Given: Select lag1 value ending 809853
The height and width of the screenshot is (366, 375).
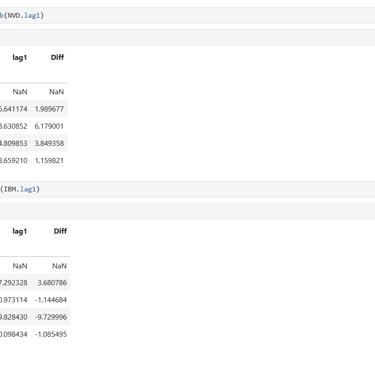Looking at the screenshot, I should coord(14,143).
